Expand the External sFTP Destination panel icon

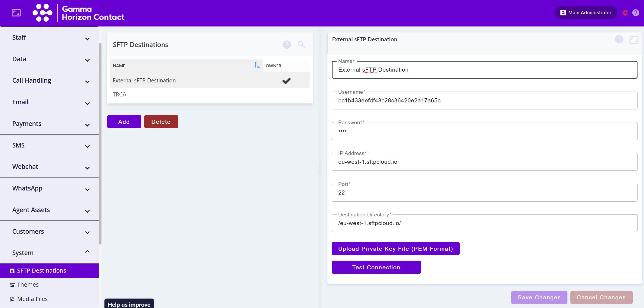tap(634, 40)
